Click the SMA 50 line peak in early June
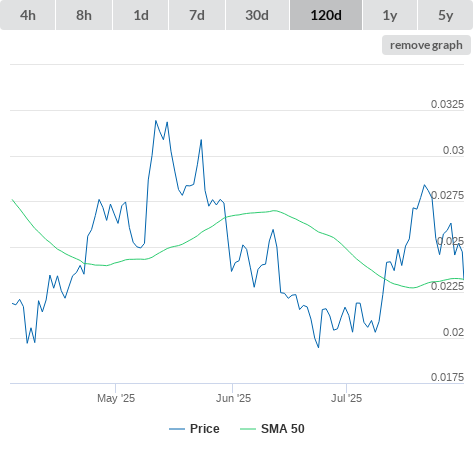 pyautogui.click(x=274, y=210)
